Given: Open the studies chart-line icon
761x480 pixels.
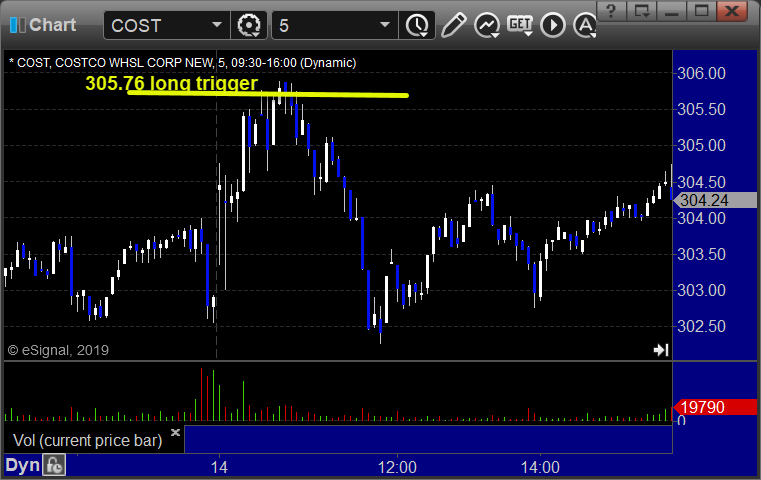Looking at the screenshot, I should [x=487, y=25].
